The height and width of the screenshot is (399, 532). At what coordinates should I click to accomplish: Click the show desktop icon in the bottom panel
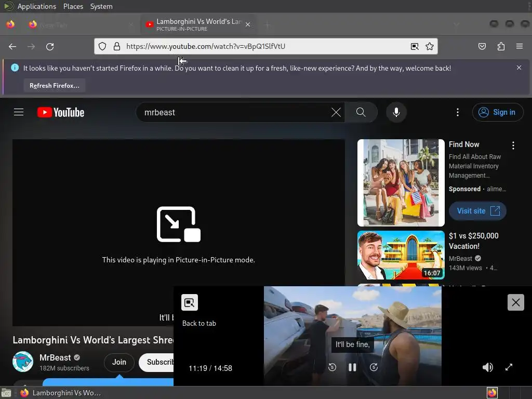6,393
